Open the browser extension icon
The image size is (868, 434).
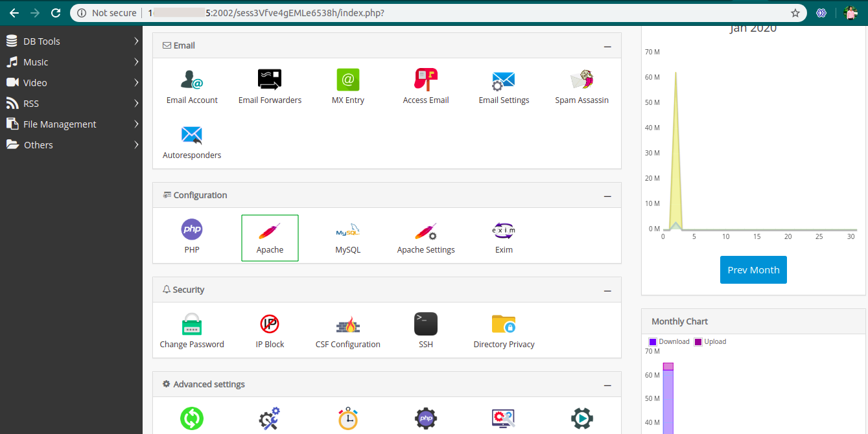coord(821,13)
